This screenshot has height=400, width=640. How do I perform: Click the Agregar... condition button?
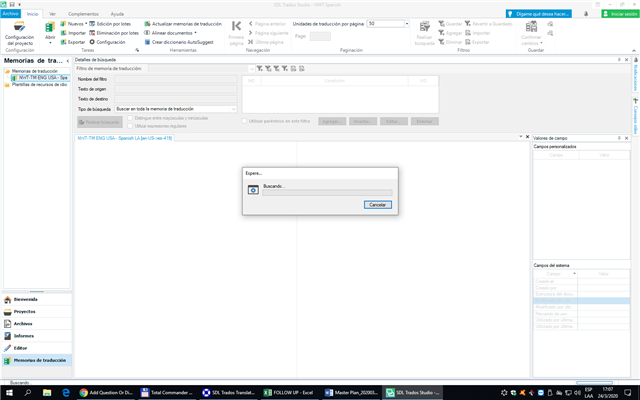332,121
